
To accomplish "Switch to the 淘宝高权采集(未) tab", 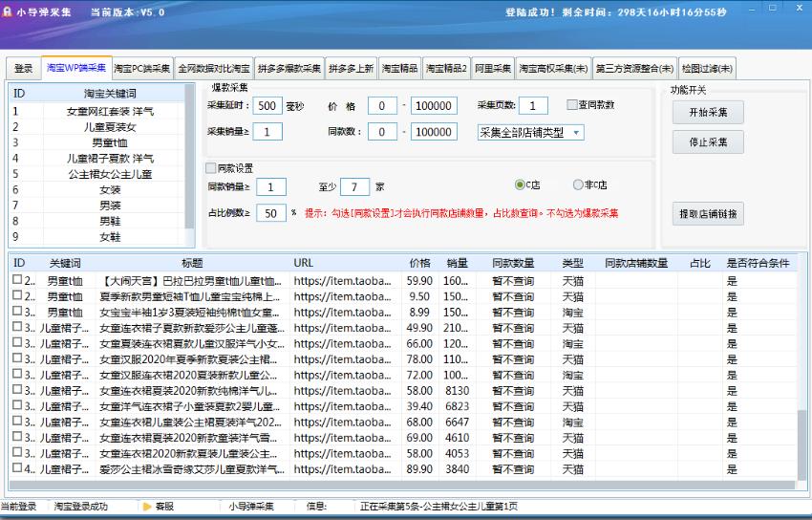I will point(553,69).
